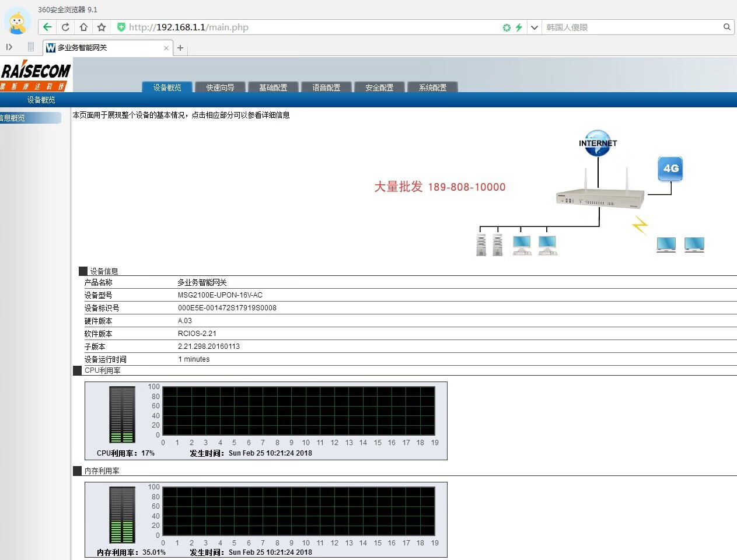This screenshot has width=737, height=560.
Task: Click the 4G module icon in diagram
Action: click(670, 169)
